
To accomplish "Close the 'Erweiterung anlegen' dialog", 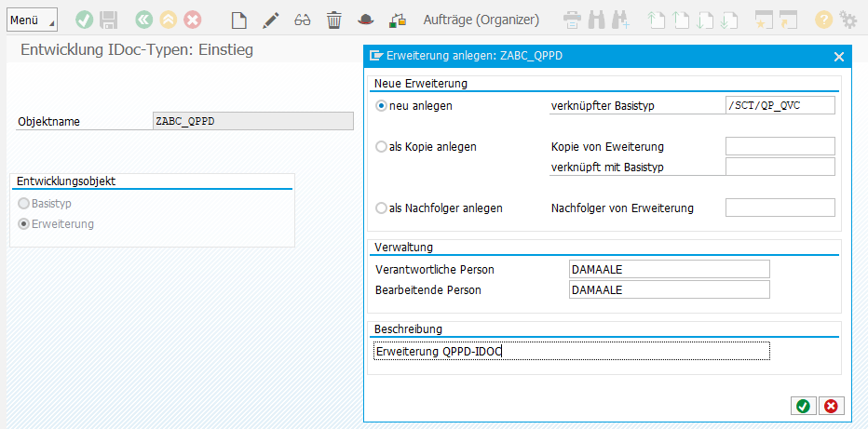I will click(x=838, y=57).
